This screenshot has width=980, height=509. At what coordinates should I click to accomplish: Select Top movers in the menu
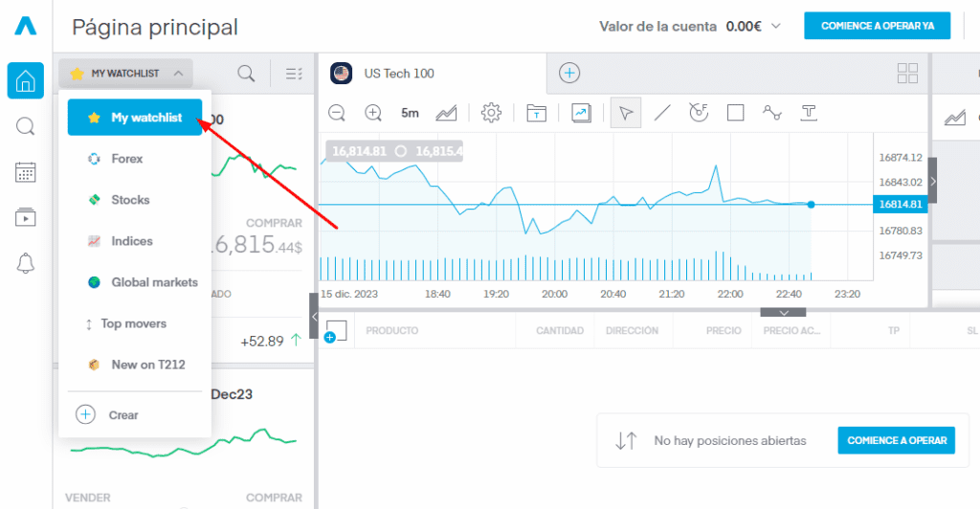pyautogui.click(x=135, y=323)
